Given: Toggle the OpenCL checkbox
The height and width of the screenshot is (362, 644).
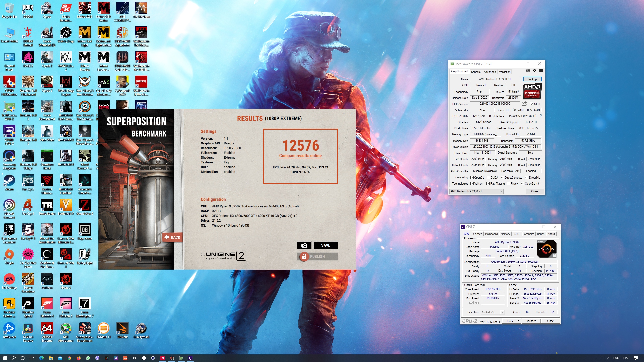Looking at the screenshot, I should (472, 177).
